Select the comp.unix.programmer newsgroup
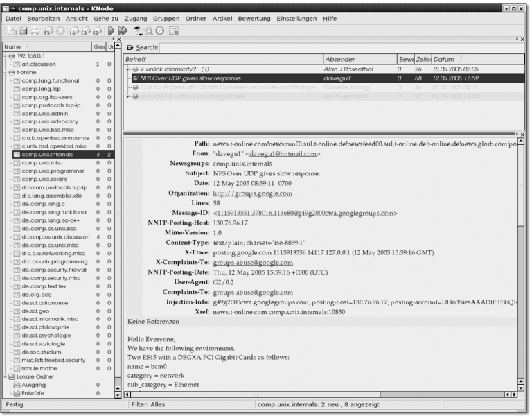This screenshot has width=532, height=416. (x=52, y=171)
